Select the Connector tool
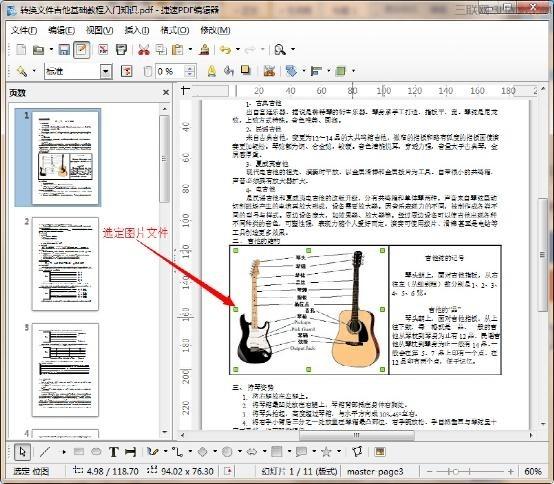 (x=177, y=452)
